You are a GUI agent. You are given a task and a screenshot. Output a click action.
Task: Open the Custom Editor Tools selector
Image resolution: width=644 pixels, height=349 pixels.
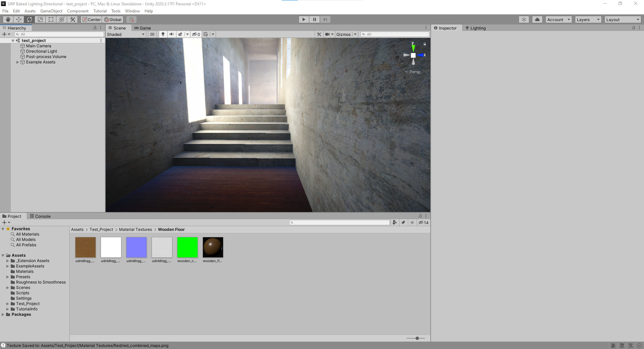point(72,19)
